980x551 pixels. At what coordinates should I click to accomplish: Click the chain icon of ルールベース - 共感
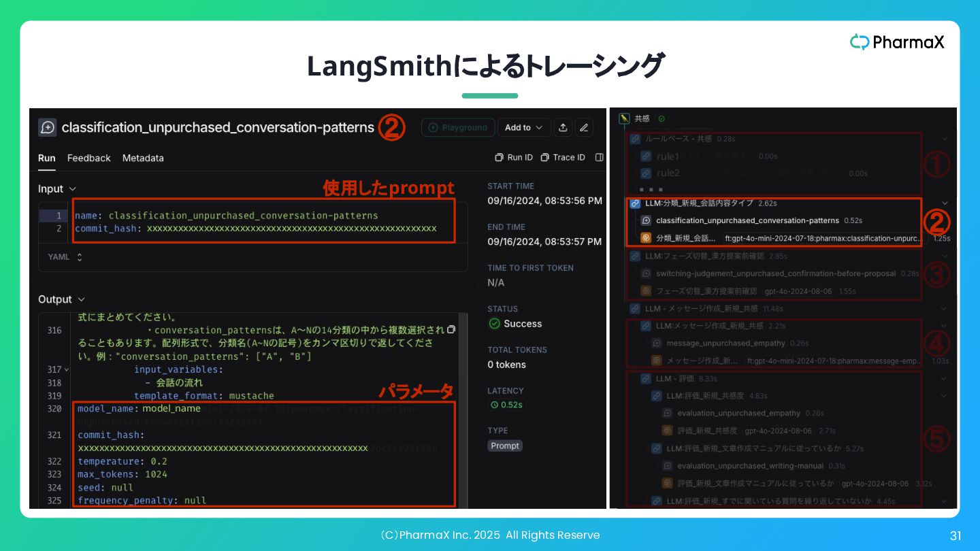(635, 139)
